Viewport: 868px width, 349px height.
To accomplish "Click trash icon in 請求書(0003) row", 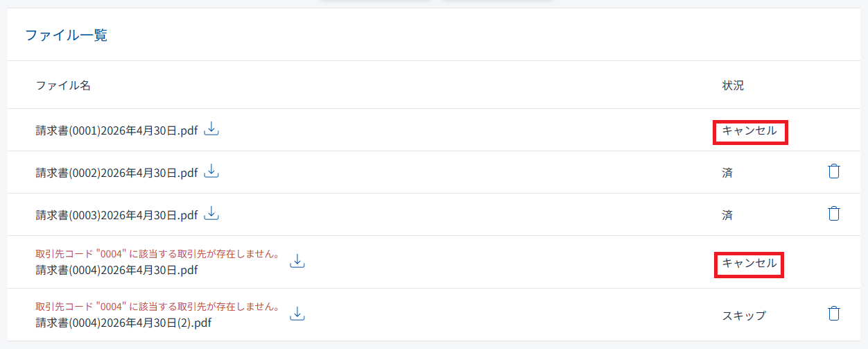I will (834, 214).
